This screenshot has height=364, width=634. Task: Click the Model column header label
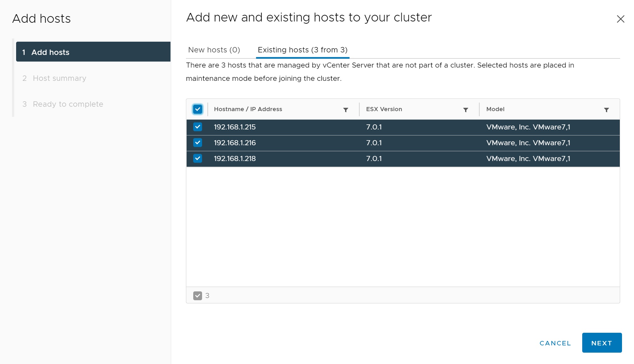tap(495, 109)
